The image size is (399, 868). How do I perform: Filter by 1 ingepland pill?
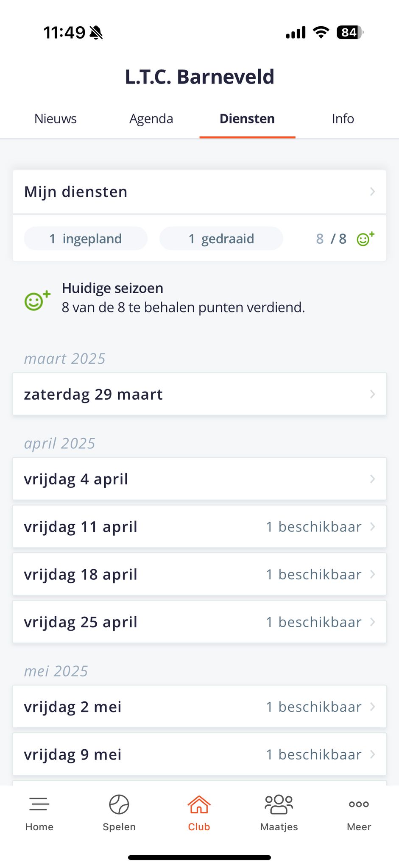(86, 239)
